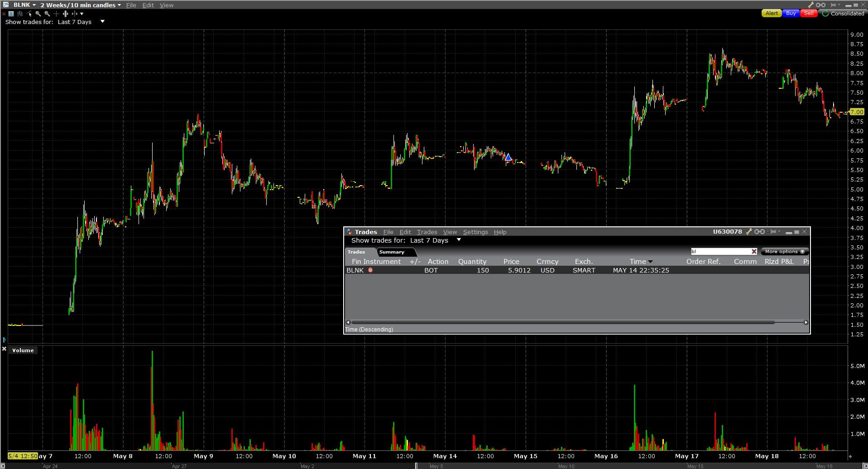
Task: Close the Volume sub-panel with its X
Action: pyautogui.click(x=4, y=349)
